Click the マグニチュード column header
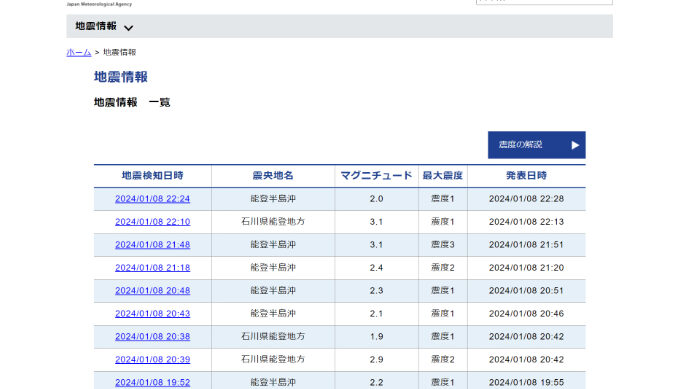The image size is (693, 389). click(x=376, y=176)
